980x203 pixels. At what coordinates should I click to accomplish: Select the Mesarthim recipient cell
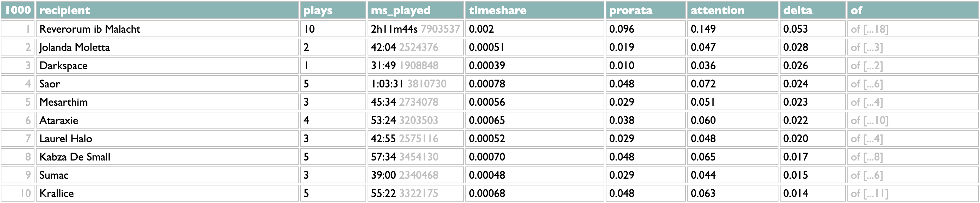(x=167, y=102)
